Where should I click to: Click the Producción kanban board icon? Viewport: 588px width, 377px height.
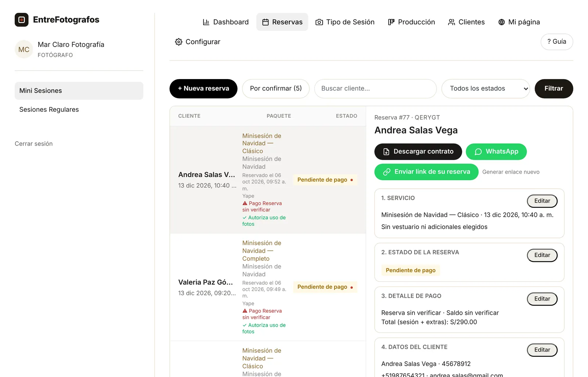coord(391,22)
